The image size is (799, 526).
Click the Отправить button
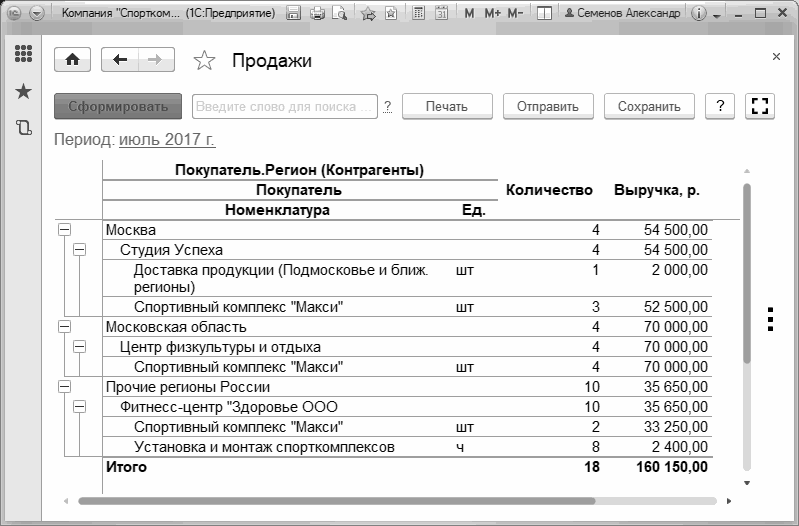[x=548, y=106]
